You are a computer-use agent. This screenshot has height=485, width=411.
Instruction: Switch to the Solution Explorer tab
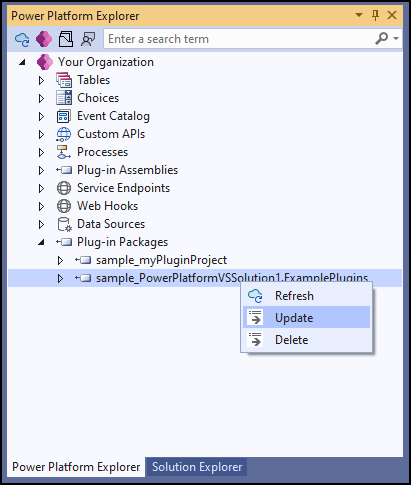tap(197, 467)
